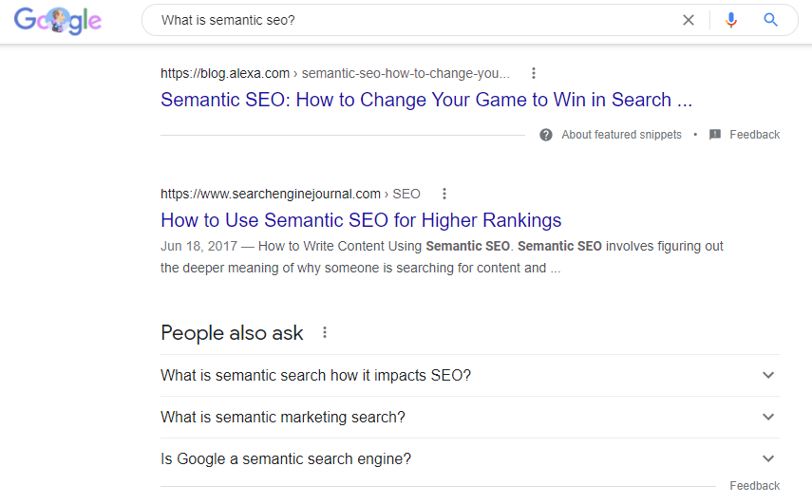This screenshot has width=812, height=504.
Task: Clear the search box with X icon
Action: click(689, 20)
